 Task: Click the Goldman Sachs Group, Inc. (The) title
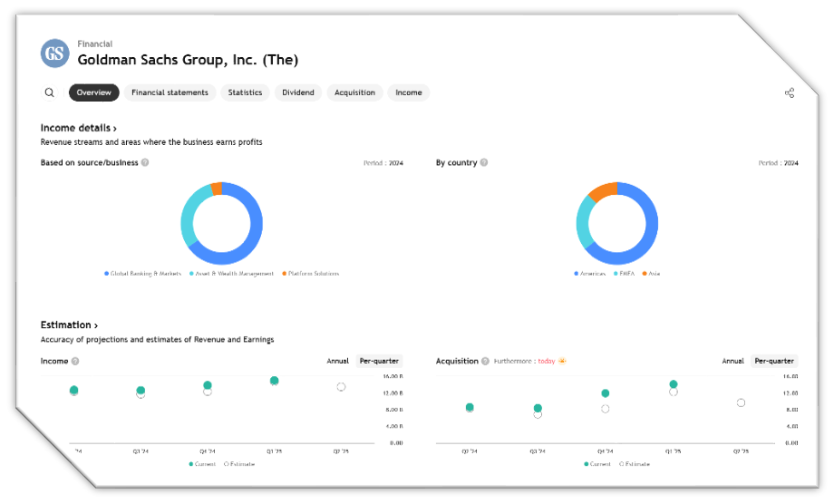188,60
